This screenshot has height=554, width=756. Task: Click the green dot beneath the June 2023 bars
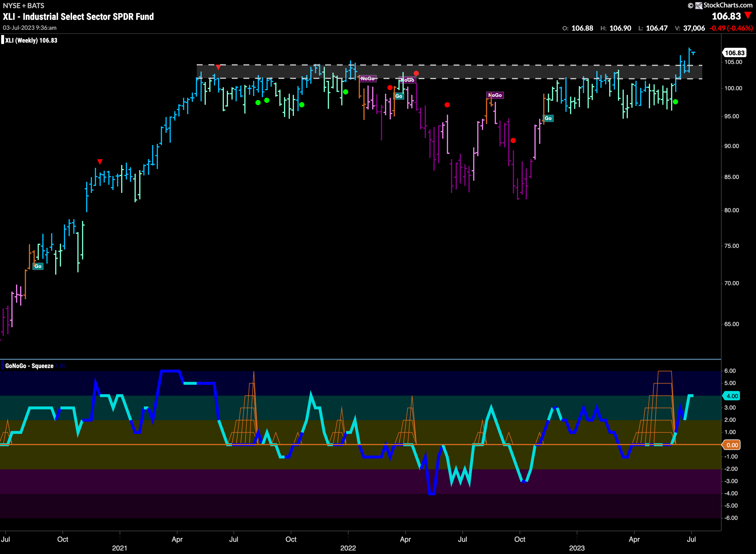tap(675, 102)
